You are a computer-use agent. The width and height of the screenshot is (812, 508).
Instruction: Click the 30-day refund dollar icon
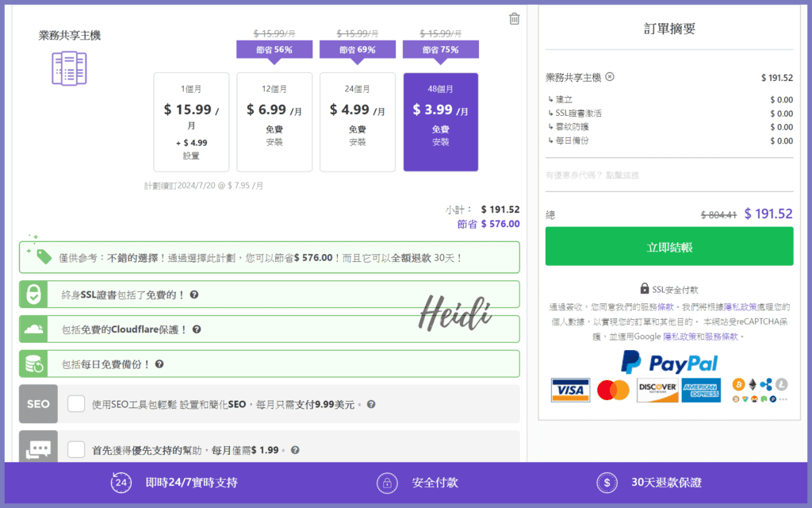pos(607,483)
